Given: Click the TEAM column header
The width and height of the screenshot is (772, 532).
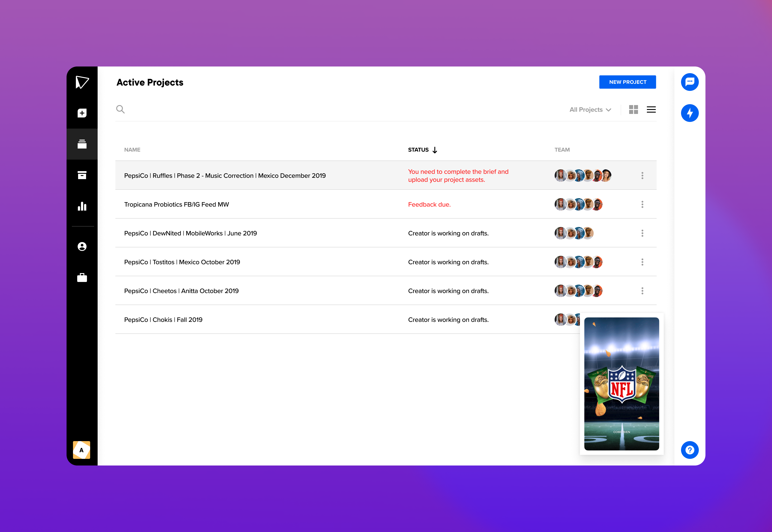Looking at the screenshot, I should (562, 150).
